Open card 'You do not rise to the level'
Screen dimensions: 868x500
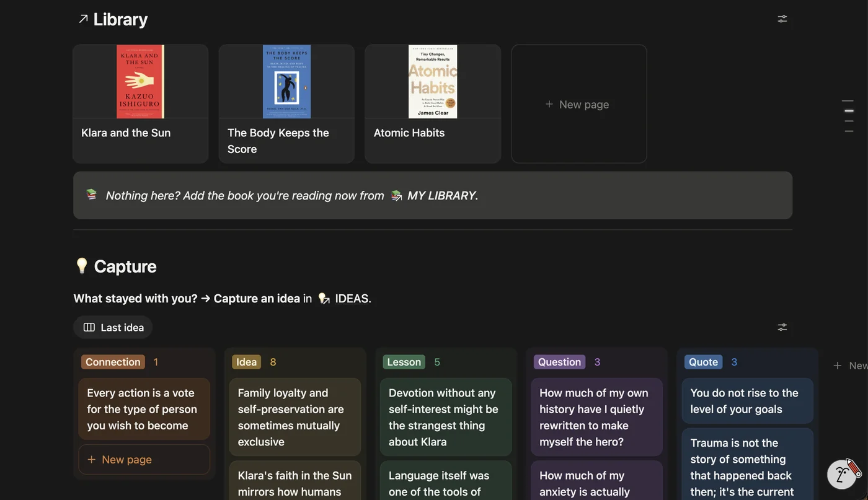coord(748,401)
